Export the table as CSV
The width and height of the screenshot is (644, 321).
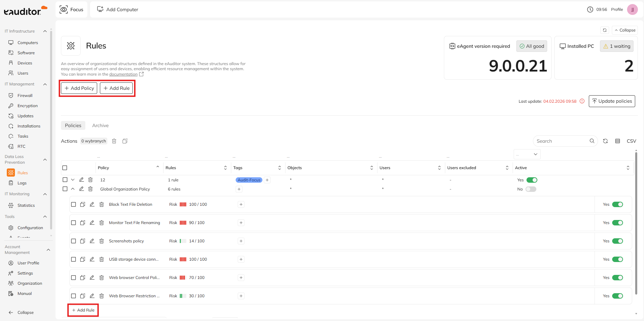tap(631, 141)
